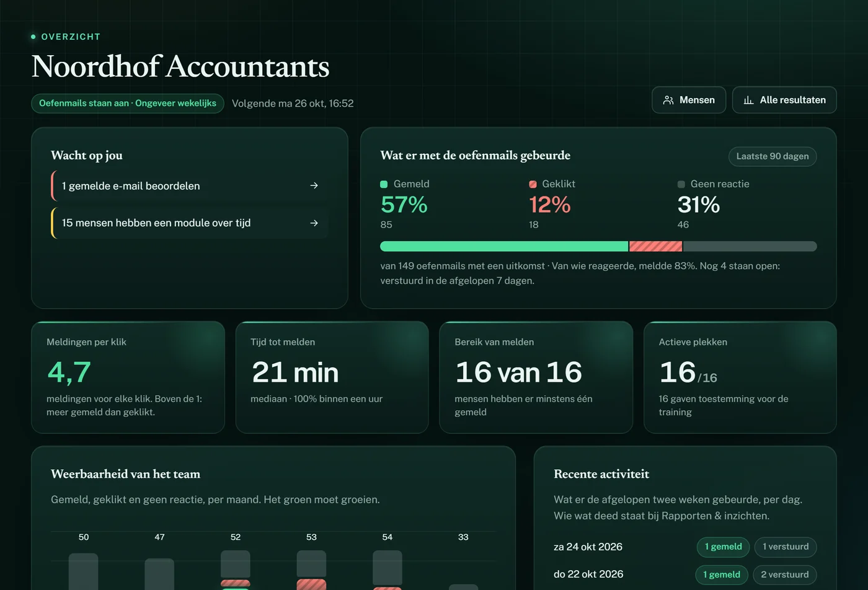The image size is (868, 590).
Task: Click the '1 gemeld' badge for za 24 okt
Action: [x=724, y=547]
